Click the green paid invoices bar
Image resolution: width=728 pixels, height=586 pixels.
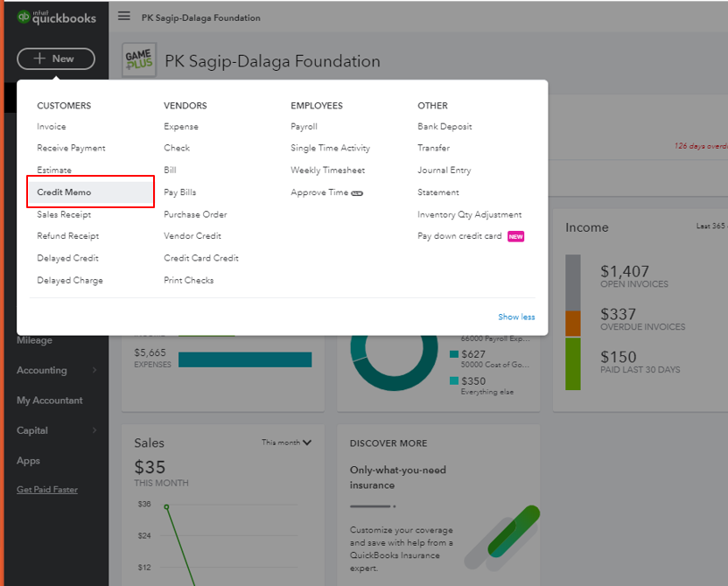pyautogui.click(x=573, y=363)
